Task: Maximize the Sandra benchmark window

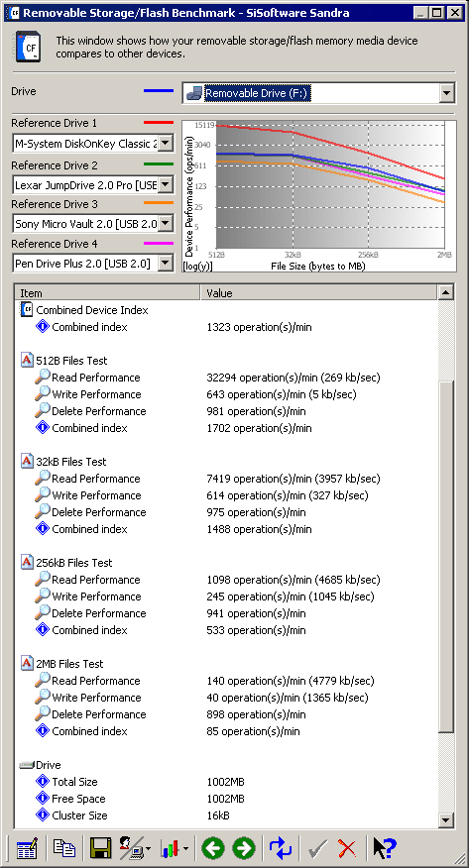Action: tap(437, 12)
